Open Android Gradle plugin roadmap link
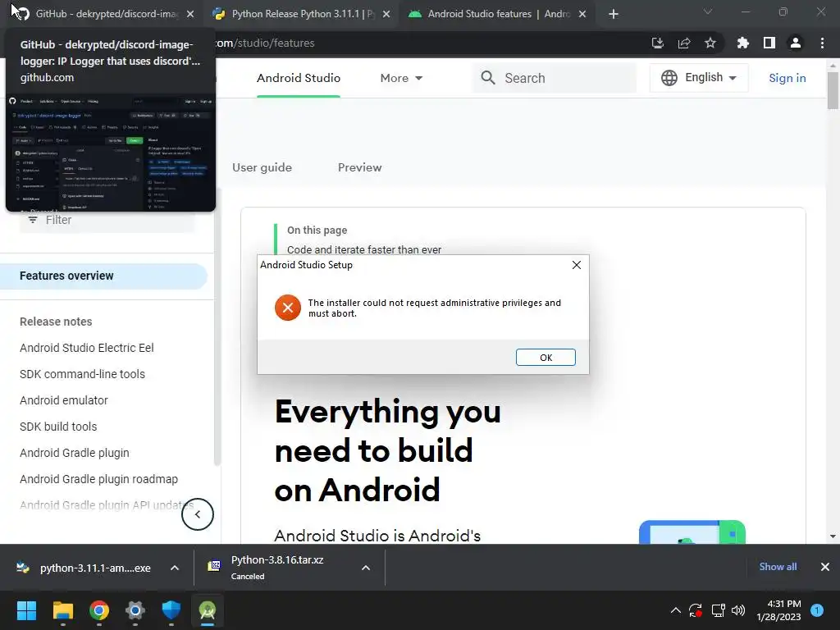This screenshot has width=840, height=630. point(98,479)
